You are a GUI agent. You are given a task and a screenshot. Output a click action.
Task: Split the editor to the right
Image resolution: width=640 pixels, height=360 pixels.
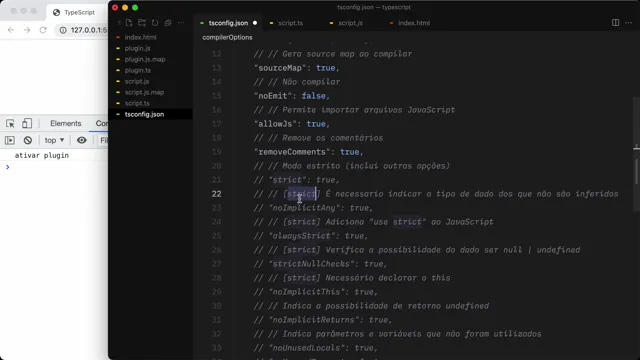(x=615, y=23)
